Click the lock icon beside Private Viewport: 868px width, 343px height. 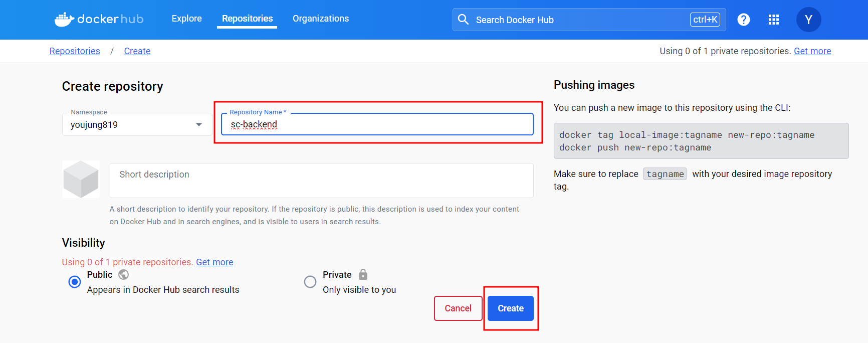tap(363, 274)
